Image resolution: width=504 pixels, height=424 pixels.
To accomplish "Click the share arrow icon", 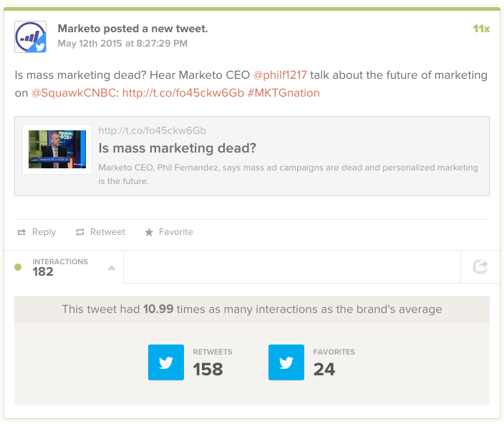I will (480, 267).
